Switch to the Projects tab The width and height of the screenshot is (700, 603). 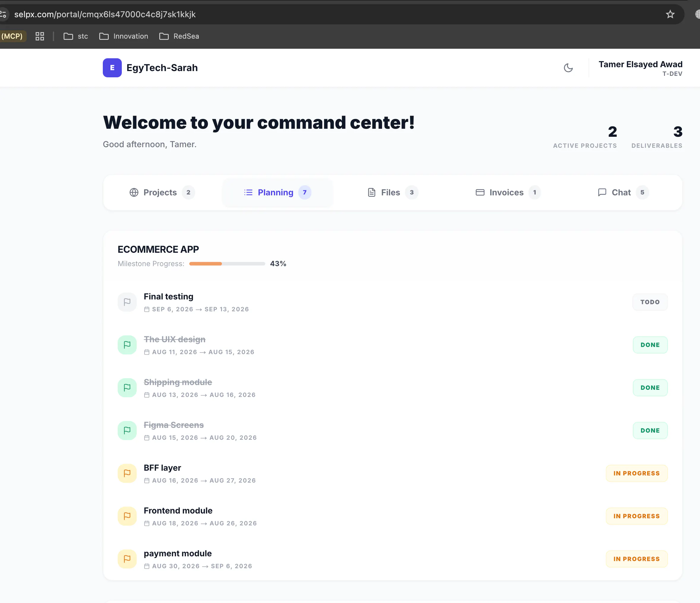(x=162, y=192)
